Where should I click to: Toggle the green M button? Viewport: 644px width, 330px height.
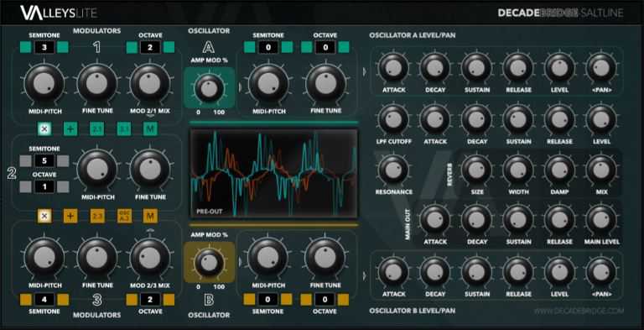150,128
